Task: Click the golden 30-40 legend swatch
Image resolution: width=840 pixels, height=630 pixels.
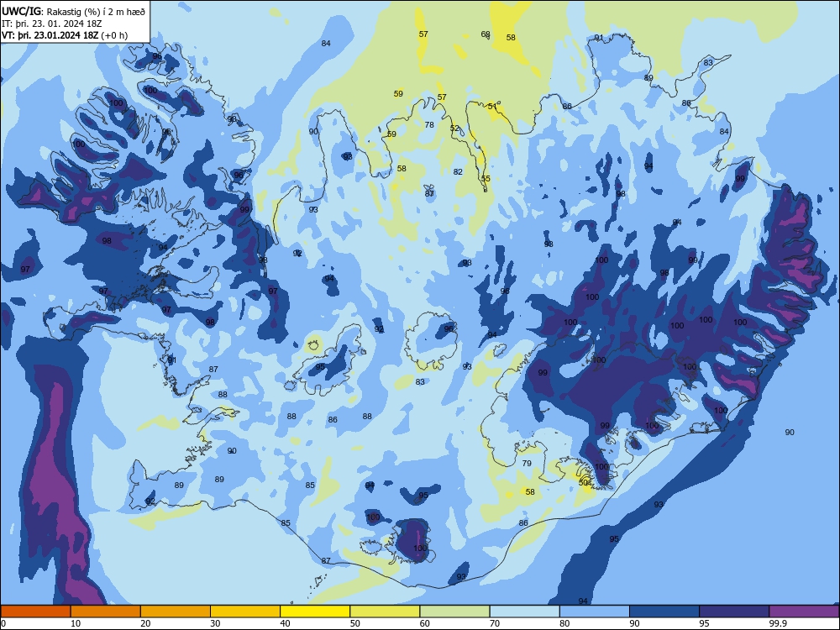Action: 245,612
